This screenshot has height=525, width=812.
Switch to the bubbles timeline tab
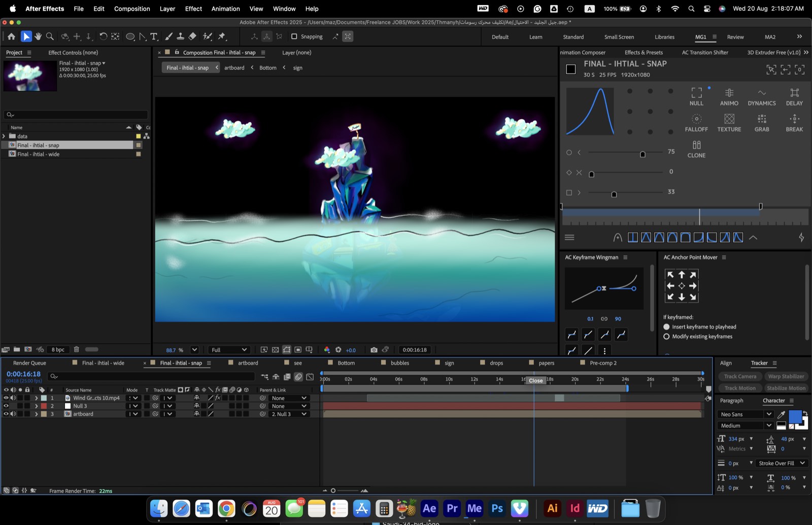pos(400,363)
